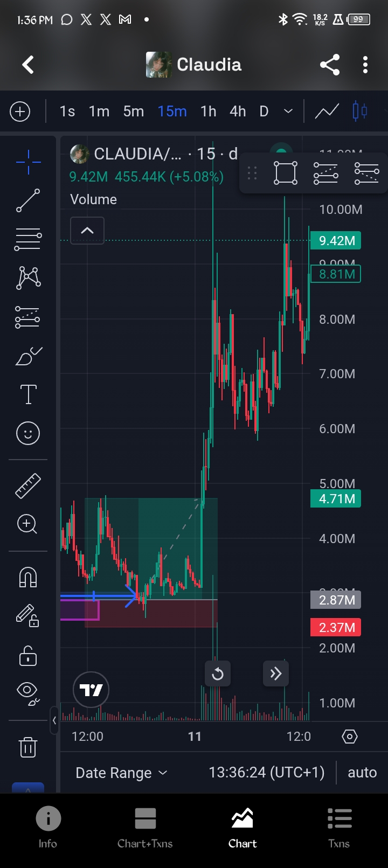Share the Claudia chart
Image resolution: width=388 pixels, height=868 pixels.
(x=330, y=65)
